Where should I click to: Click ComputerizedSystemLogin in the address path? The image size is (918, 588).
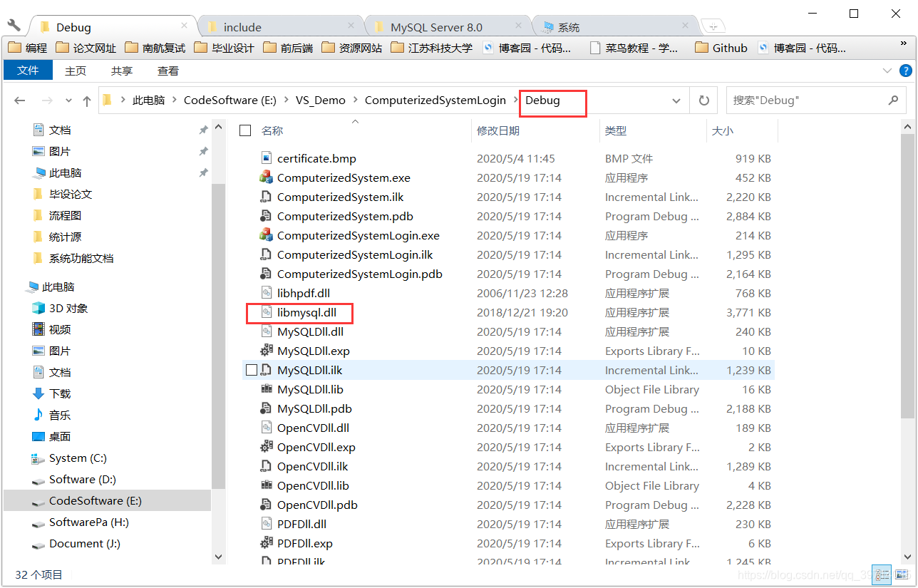(435, 100)
